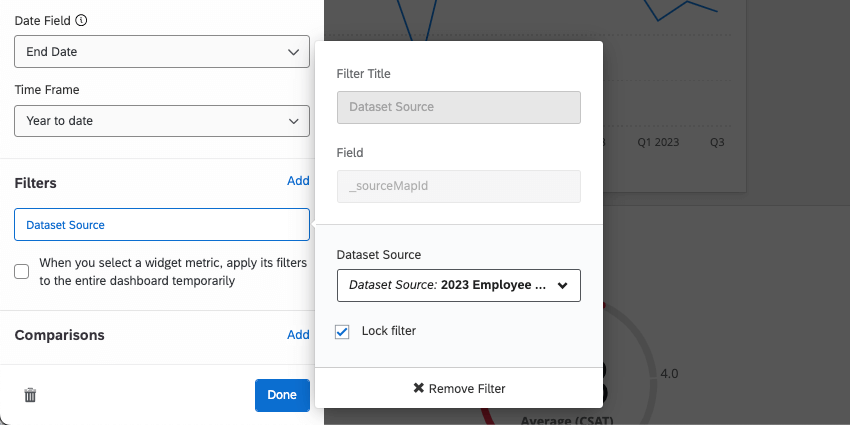Image resolution: width=850 pixels, height=425 pixels.
Task: Click the Q1 2023 axis label
Action: (x=658, y=142)
